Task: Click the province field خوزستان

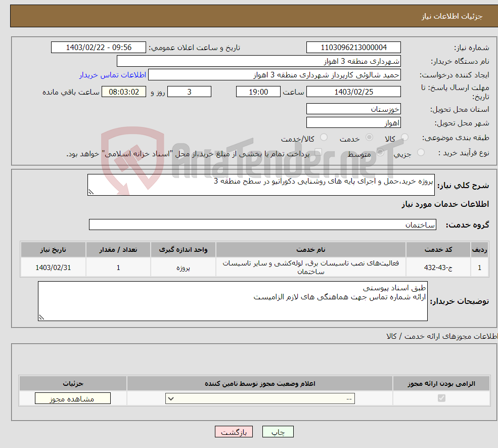Action: [353, 109]
